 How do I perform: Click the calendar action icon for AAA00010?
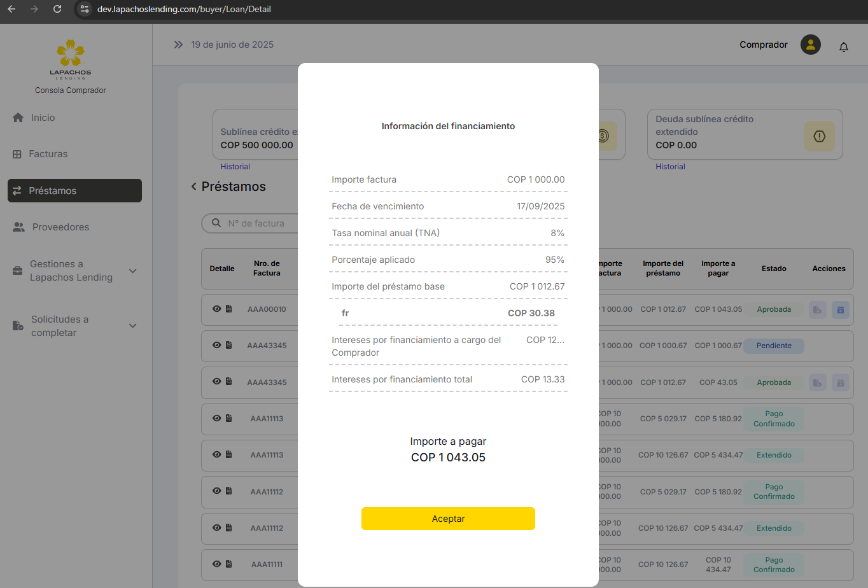pos(840,310)
